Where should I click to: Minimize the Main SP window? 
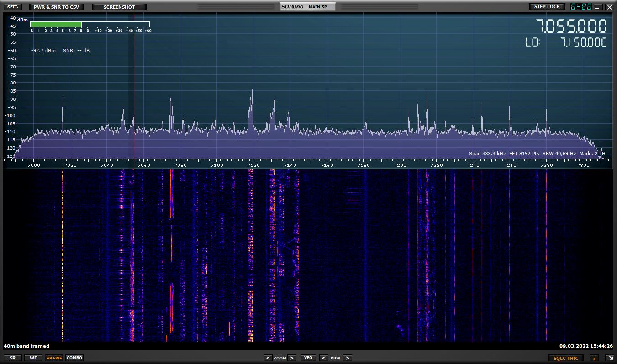[598, 7]
